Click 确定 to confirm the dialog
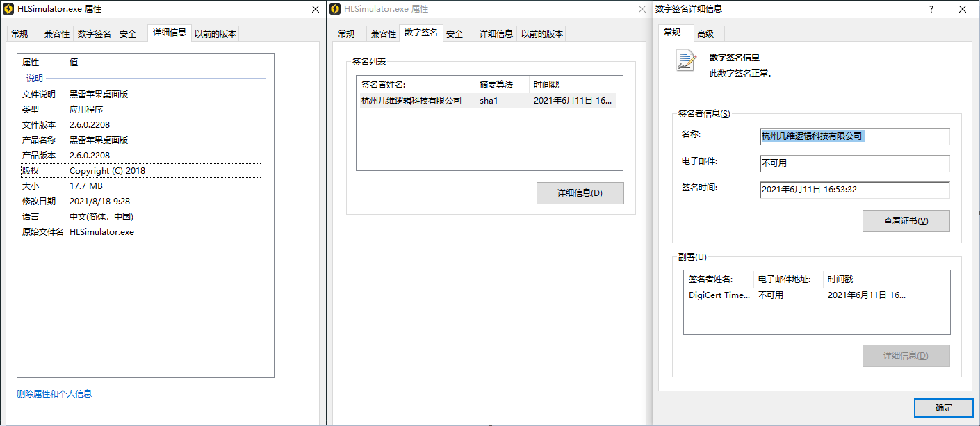This screenshot has width=980, height=426. click(x=943, y=408)
